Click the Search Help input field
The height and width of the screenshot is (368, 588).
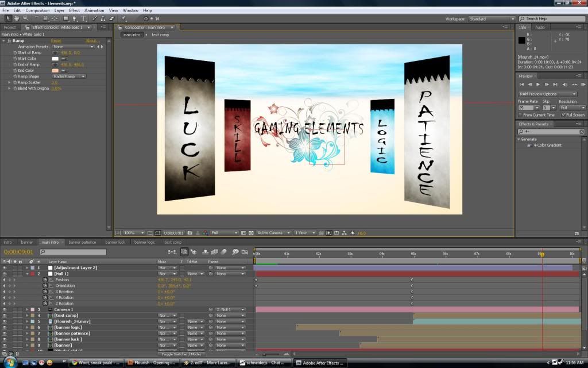(553, 19)
